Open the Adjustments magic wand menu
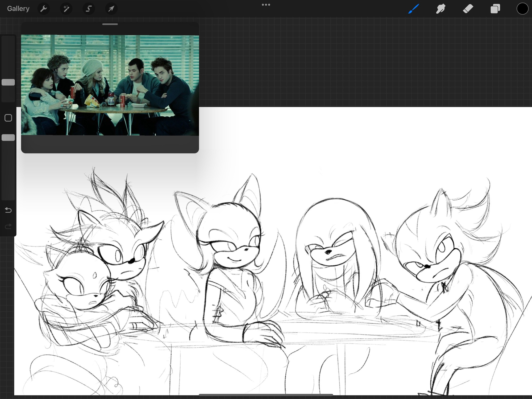This screenshot has width=532, height=399. point(66,9)
